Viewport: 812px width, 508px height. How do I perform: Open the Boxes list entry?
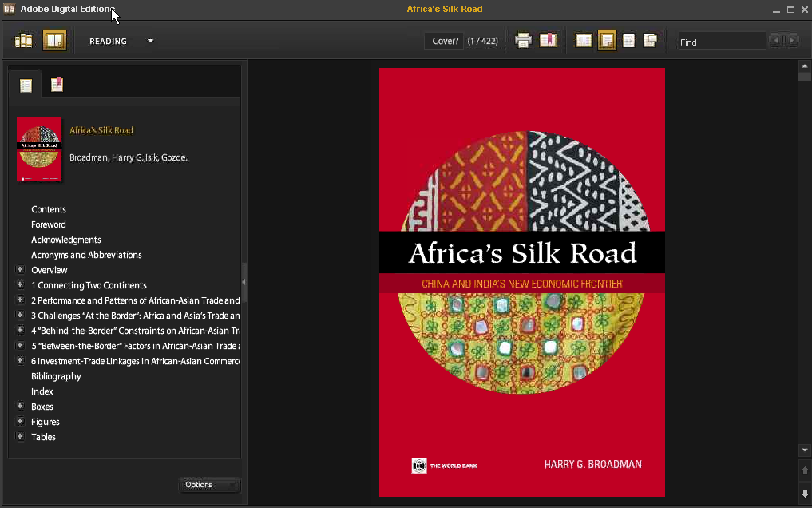pyautogui.click(x=42, y=407)
